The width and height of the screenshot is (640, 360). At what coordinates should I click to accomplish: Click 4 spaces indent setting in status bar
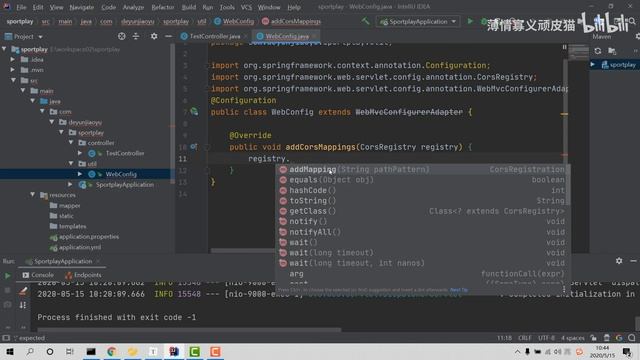[x=573, y=338]
